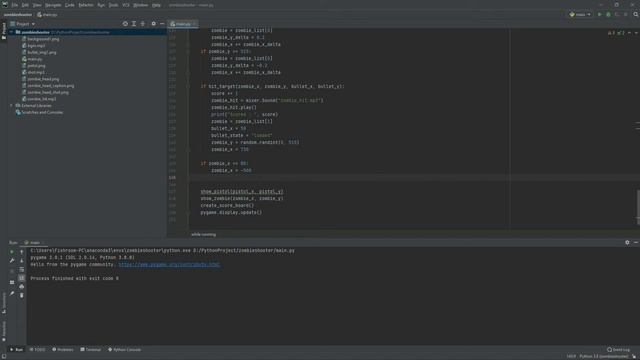
Task: Open the main run configuration dropdown
Action: pyautogui.click(x=580, y=14)
